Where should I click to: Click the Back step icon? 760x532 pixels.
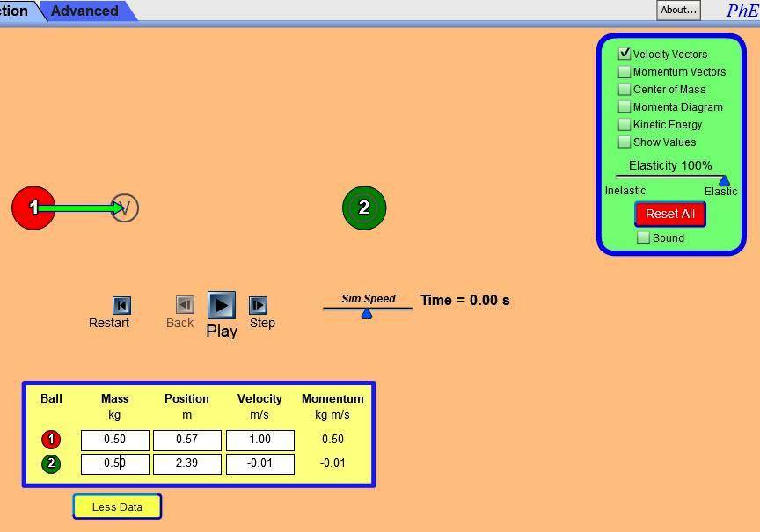(x=185, y=305)
